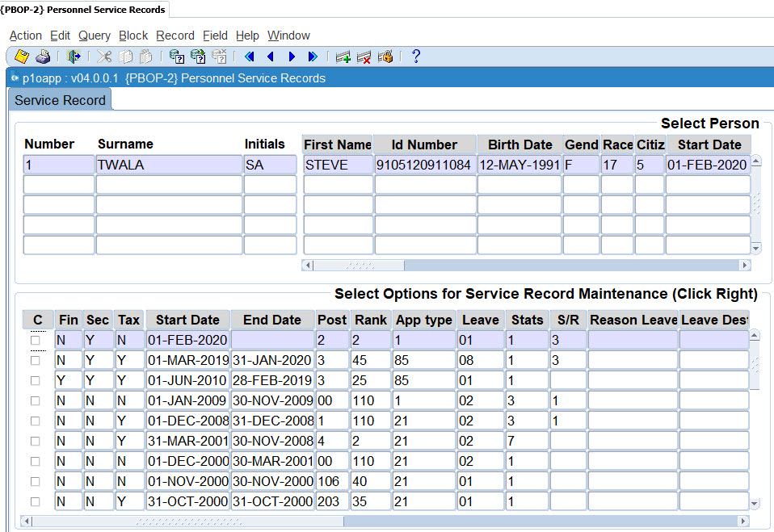Screen dimensions: 774x532
Task: Open the Query menu
Action: pos(95,36)
